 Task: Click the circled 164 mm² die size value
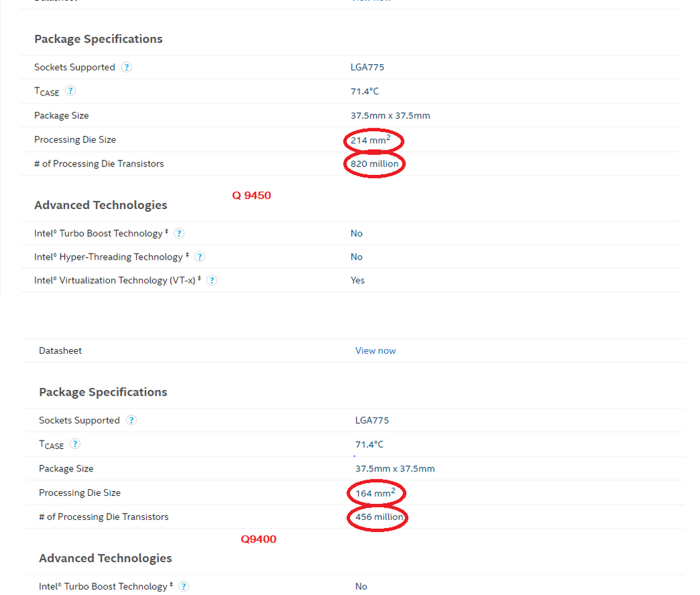tap(375, 493)
